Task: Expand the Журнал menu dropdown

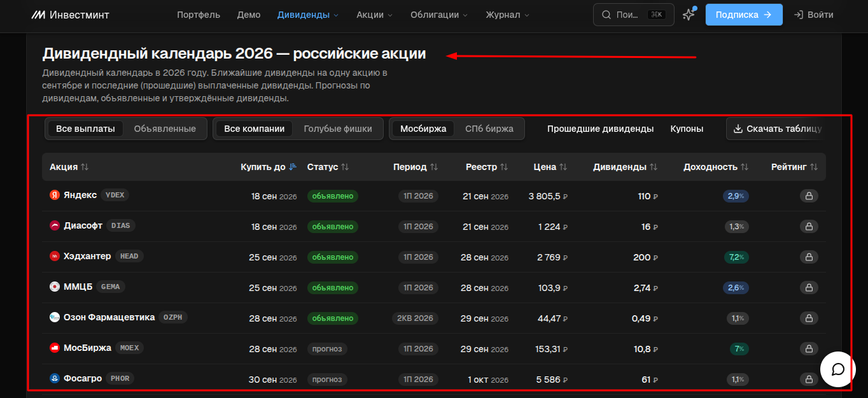Action: (x=507, y=15)
